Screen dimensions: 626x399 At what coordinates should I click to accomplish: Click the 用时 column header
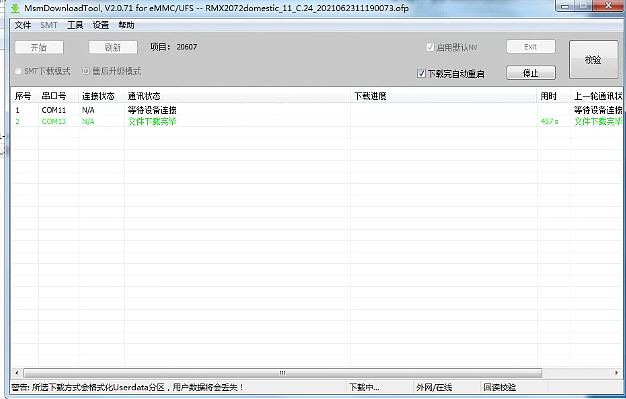pos(554,96)
